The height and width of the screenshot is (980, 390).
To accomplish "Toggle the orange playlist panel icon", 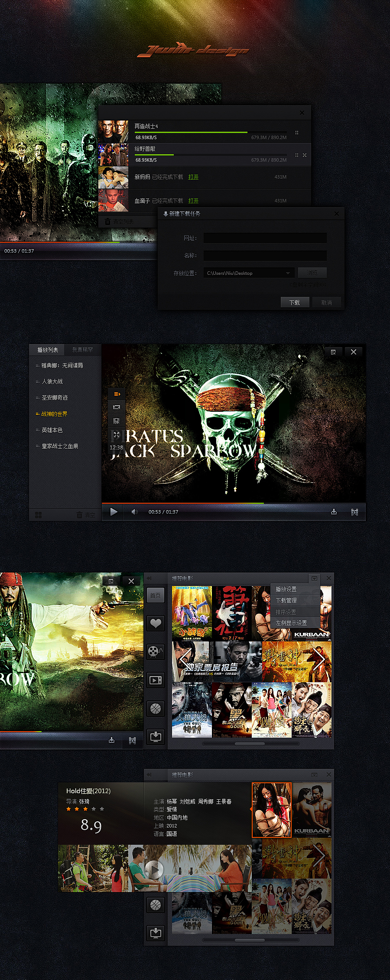I will click(117, 394).
